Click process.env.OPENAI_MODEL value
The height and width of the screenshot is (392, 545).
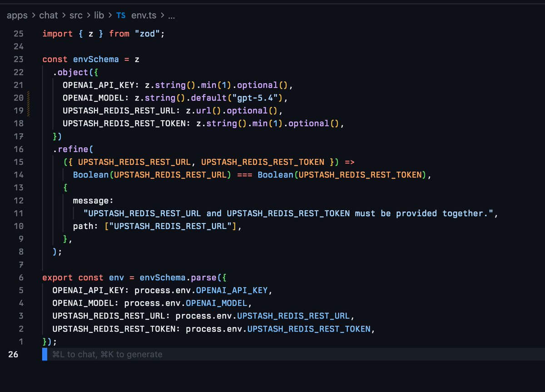(186, 303)
